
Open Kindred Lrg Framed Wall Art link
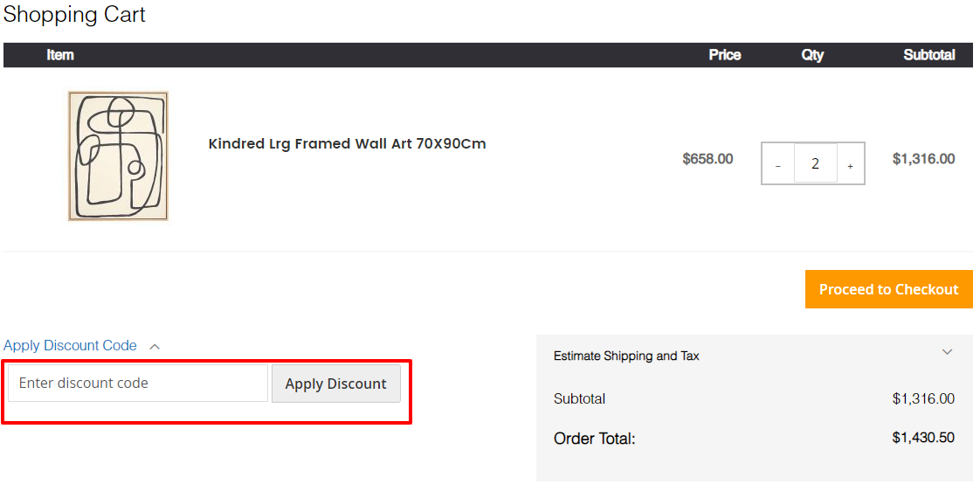pos(347,144)
